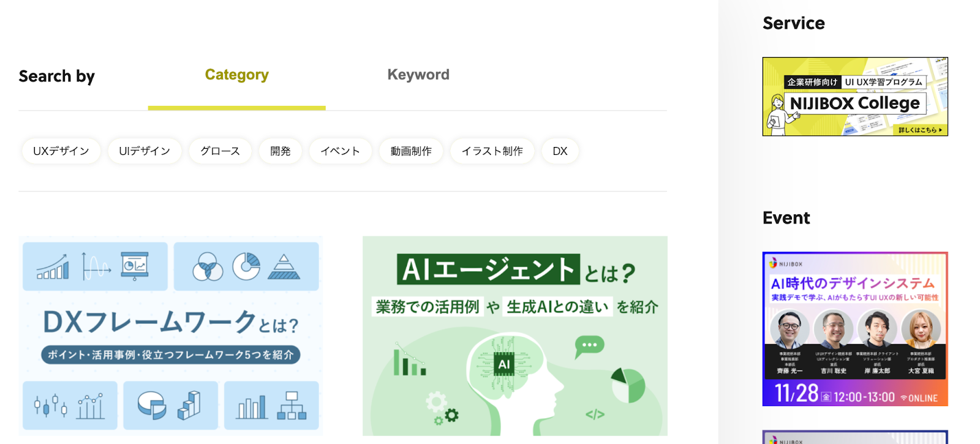Click the イベント category tag

coord(340,151)
